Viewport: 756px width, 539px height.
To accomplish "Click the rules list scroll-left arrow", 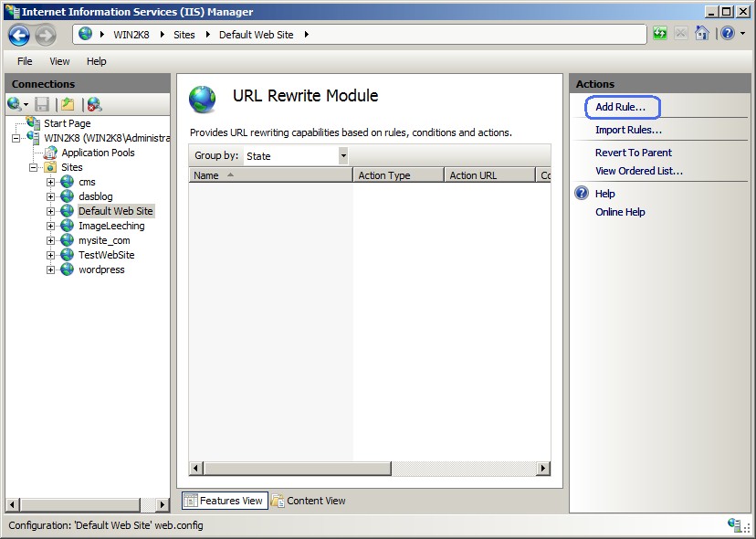I will [x=195, y=468].
